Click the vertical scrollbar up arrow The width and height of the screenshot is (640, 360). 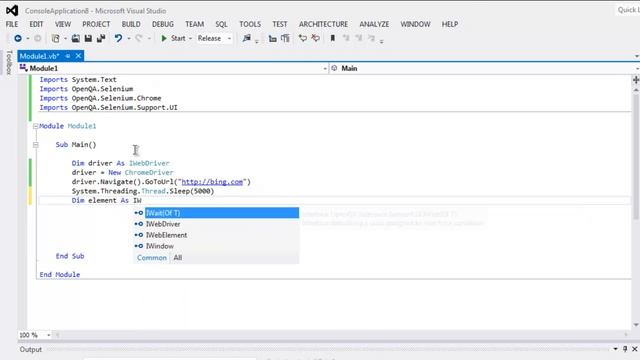coord(636,89)
